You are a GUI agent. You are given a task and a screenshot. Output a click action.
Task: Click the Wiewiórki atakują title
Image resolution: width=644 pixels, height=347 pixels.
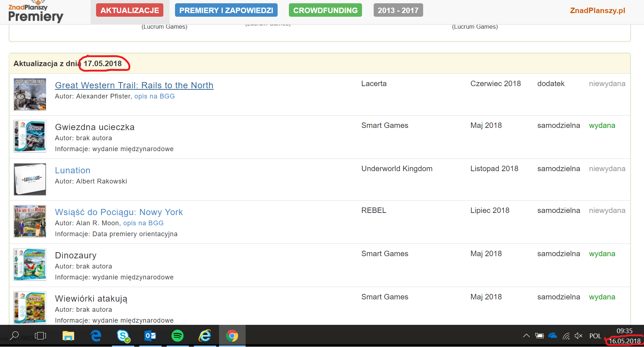pyautogui.click(x=91, y=299)
